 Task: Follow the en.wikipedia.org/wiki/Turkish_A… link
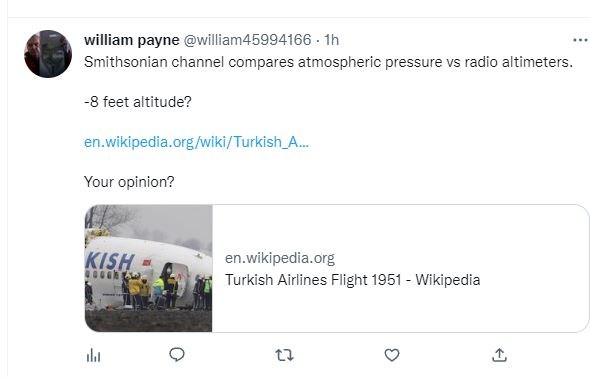click(196, 142)
